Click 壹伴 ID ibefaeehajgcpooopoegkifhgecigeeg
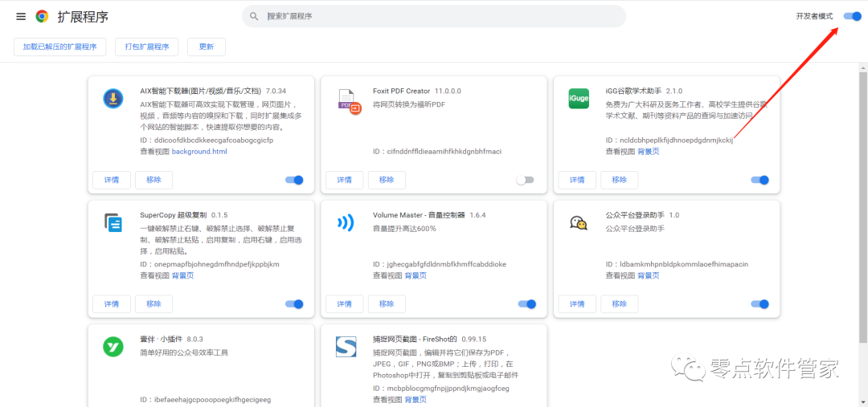The image size is (868, 407). [213, 399]
